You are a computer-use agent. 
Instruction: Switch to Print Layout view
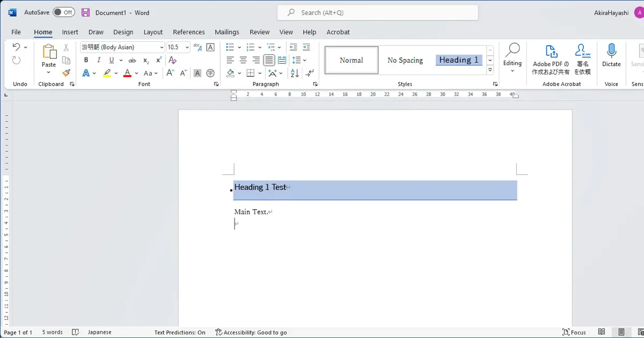pyautogui.click(x=621, y=332)
